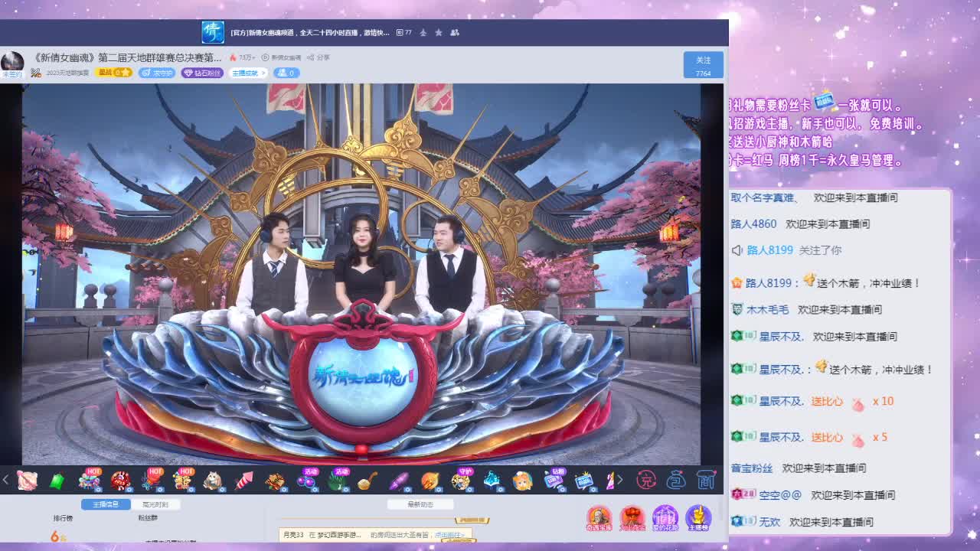The width and height of the screenshot is (980, 551).
Task: Click 取个名字真难 username in chat
Action: [765, 197]
